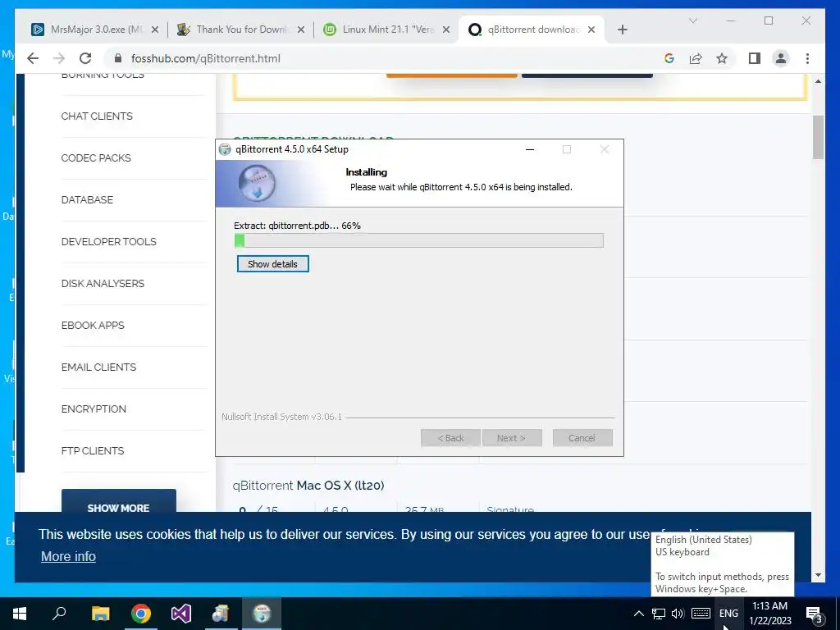840x630 pixels.
Task: Open Chrome profile avatar menu
Action: coord(781,58)
